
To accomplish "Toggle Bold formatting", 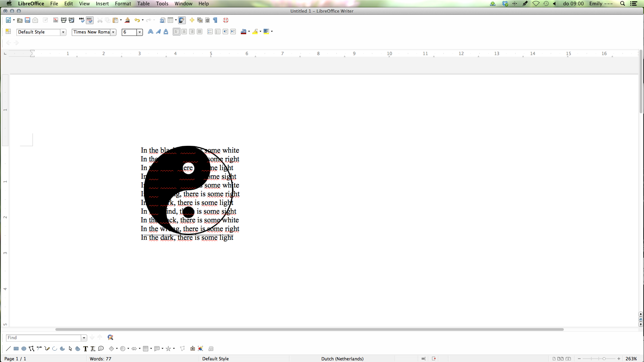I will tap(151, 32).
